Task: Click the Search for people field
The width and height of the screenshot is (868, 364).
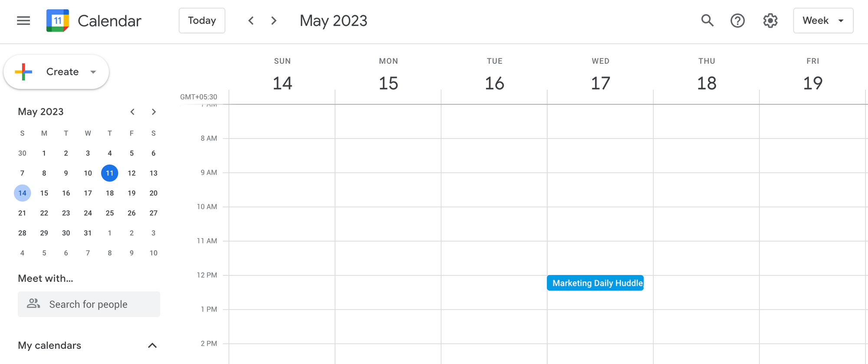Action: tap(89, 304)
